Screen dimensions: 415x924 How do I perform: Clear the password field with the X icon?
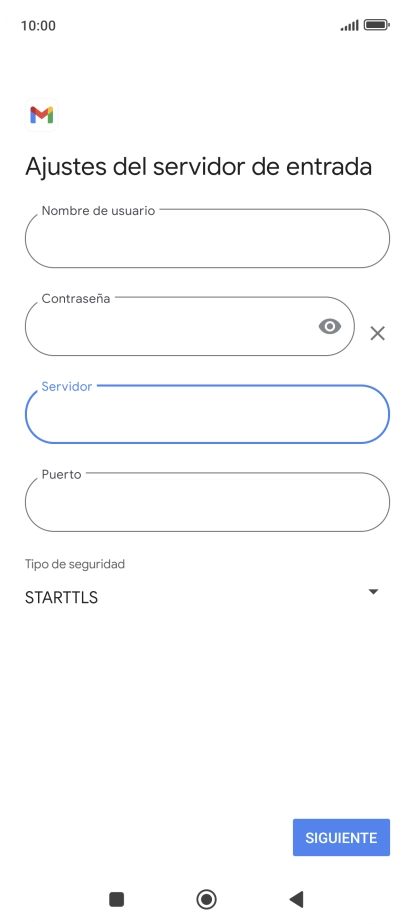[377, 334]
